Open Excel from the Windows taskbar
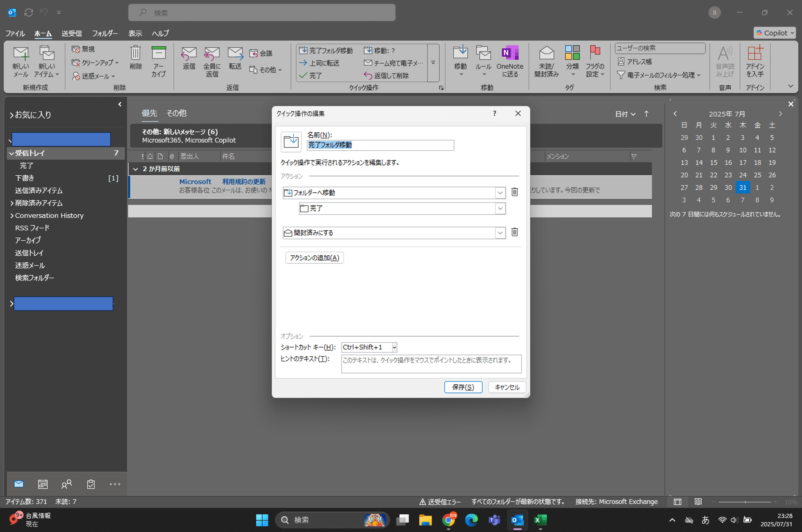The width and height of the screenshot is (802, 532). pyautogui.click(x=540, y=520)
